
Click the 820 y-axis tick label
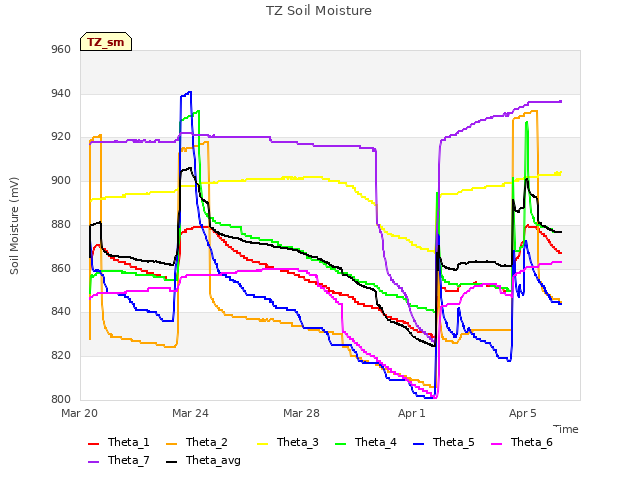pos(61,356)
